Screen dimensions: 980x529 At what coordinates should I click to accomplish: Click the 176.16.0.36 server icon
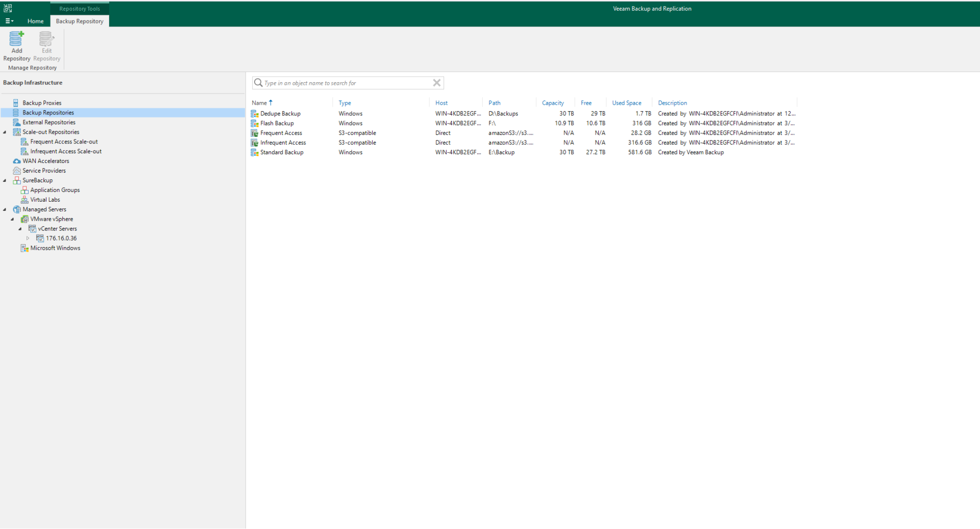click(x=40, y=238)
